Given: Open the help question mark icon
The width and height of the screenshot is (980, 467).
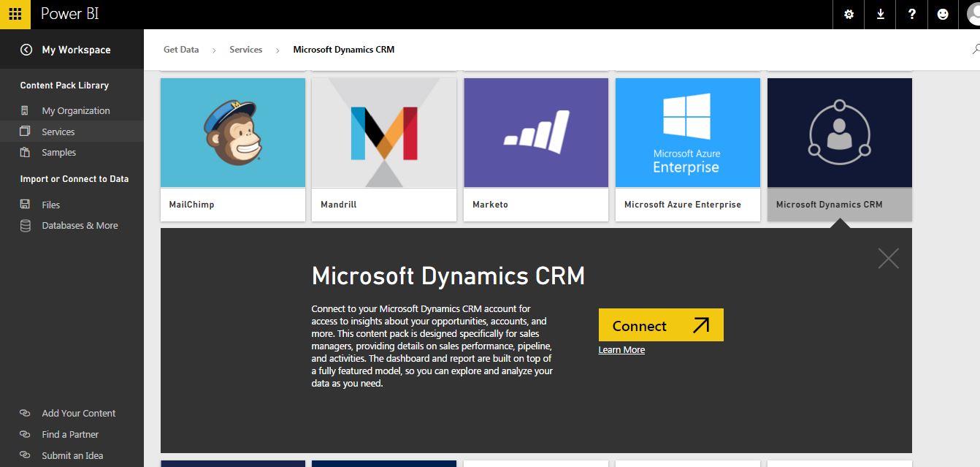Looking at the screenshot, I should click(x=912, y=14).
